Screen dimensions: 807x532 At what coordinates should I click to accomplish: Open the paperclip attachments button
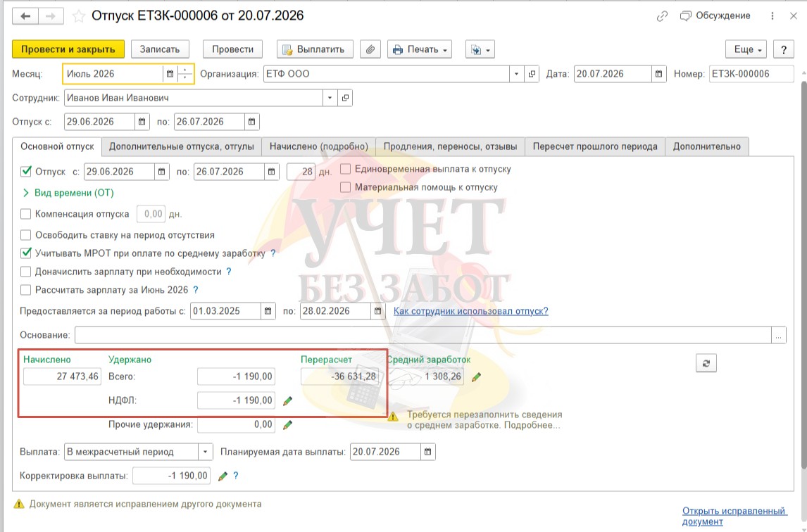[x=370, y=49]
